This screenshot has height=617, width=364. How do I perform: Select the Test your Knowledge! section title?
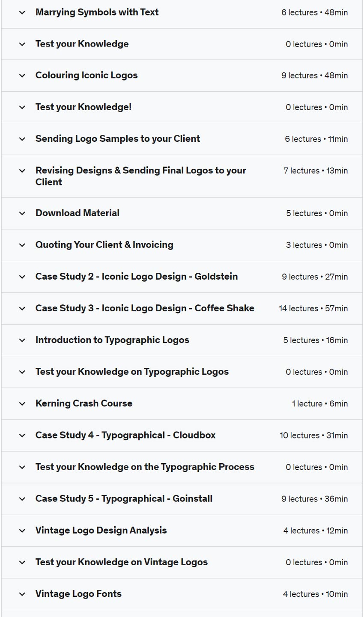(84, 107)
